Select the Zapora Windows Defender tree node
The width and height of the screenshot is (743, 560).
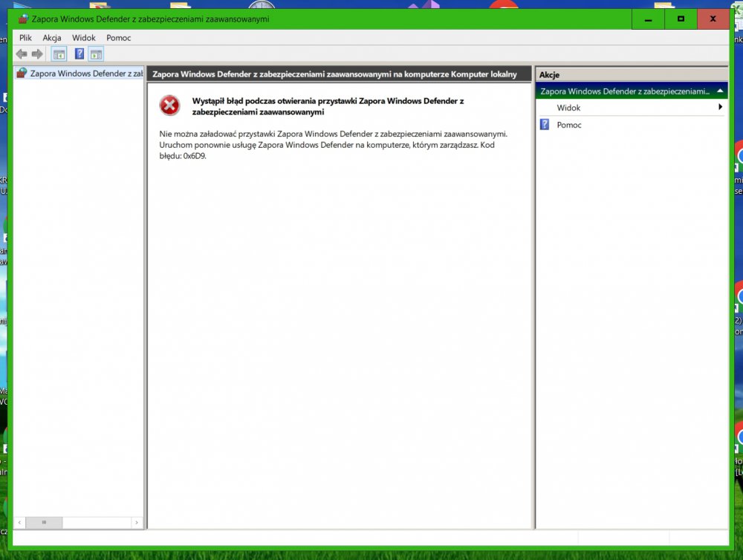click(80, 74)
